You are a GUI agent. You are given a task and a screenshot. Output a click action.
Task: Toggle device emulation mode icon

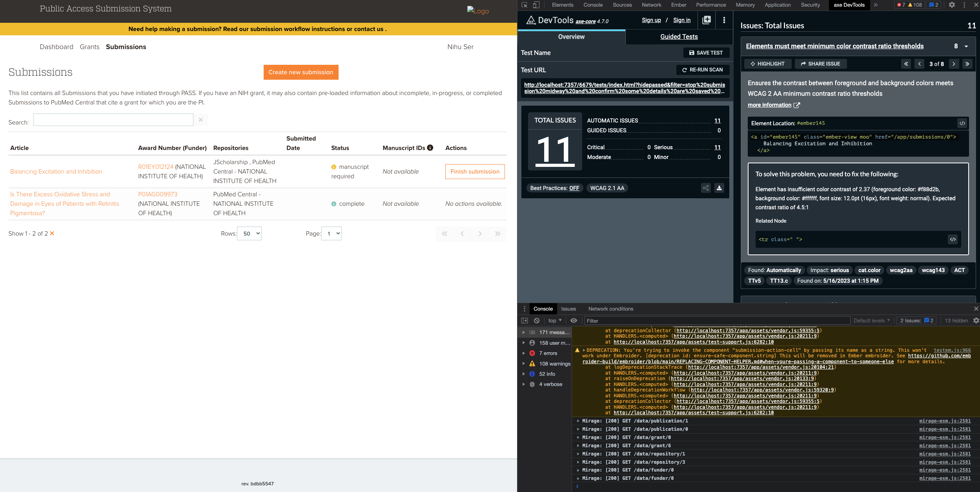coord(536,5)
